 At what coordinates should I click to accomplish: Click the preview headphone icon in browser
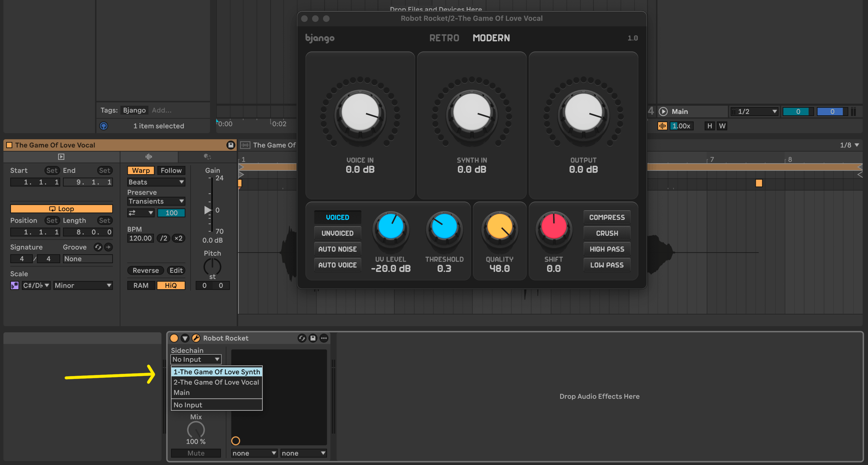pyautogui.click(x=104, y=126)
